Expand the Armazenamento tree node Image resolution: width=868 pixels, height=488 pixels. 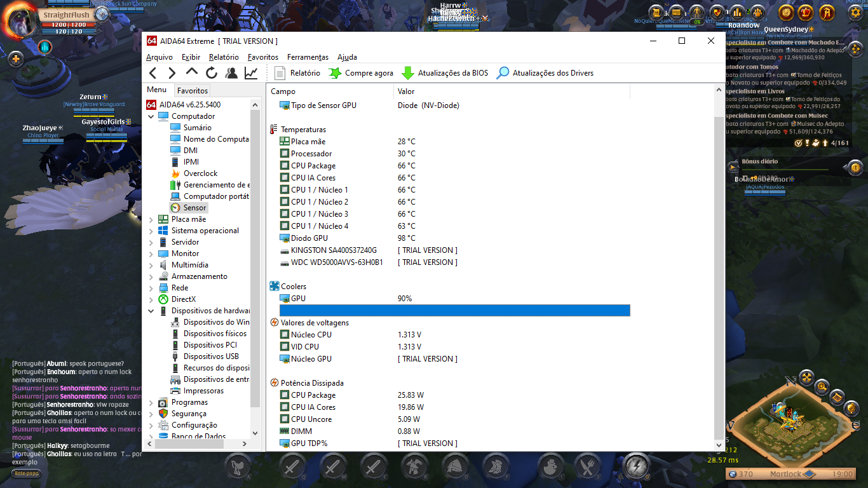click(151, 276)
